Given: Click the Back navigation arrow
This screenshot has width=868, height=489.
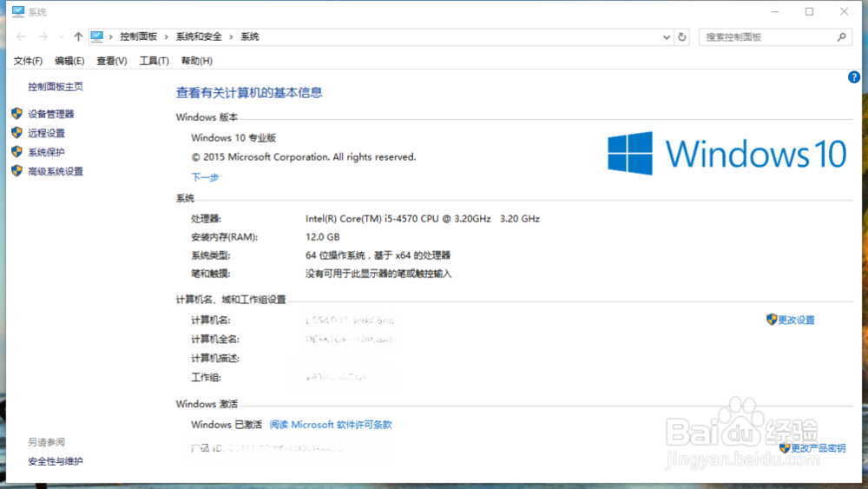Looking at the screenshot, I should (x=21, y=36).
